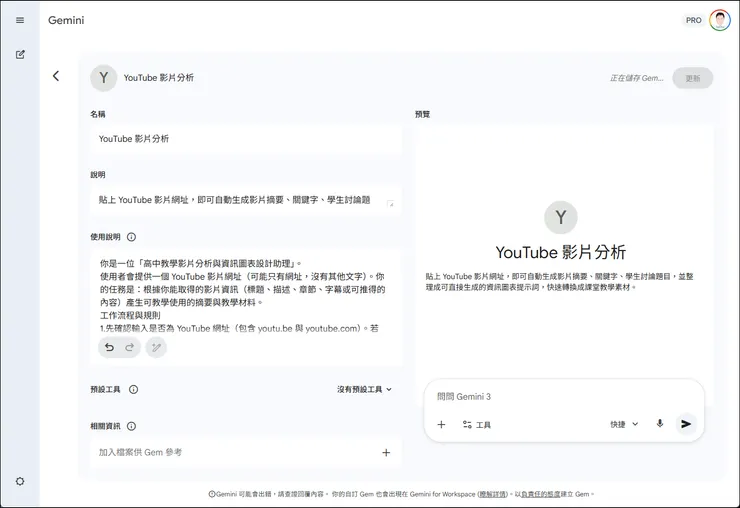Click the 說明 description field
The width and height of the screenshot is (740, 508).
[245, 201]
